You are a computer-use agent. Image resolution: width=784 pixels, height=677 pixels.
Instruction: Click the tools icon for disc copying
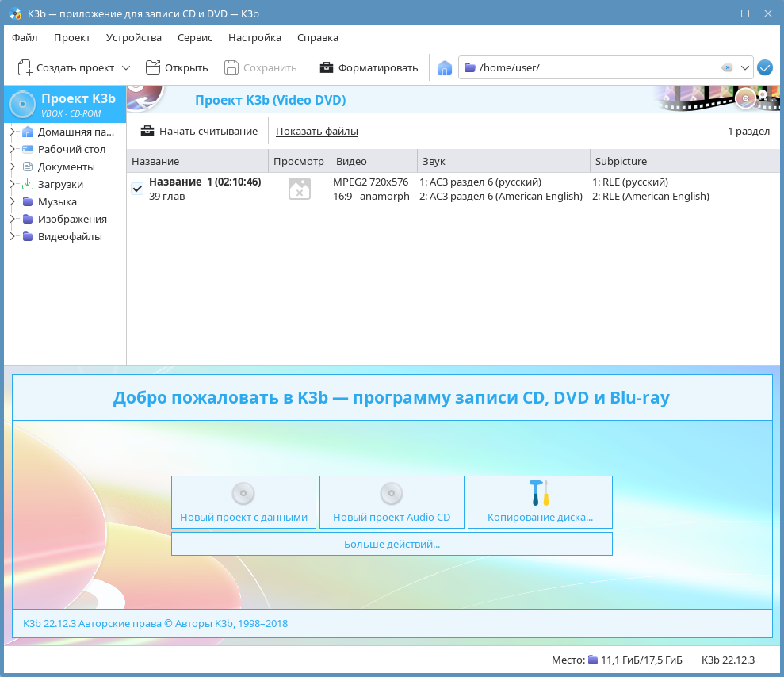pos(540,493)
